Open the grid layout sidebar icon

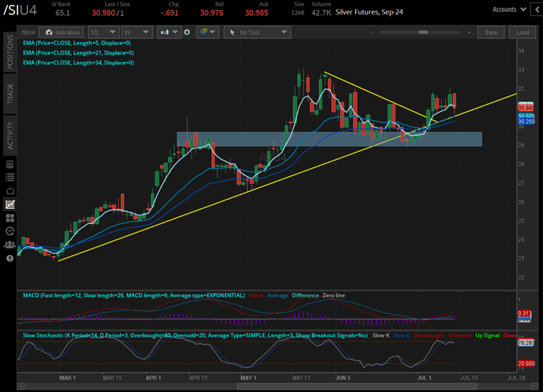[x=10, y=218]
